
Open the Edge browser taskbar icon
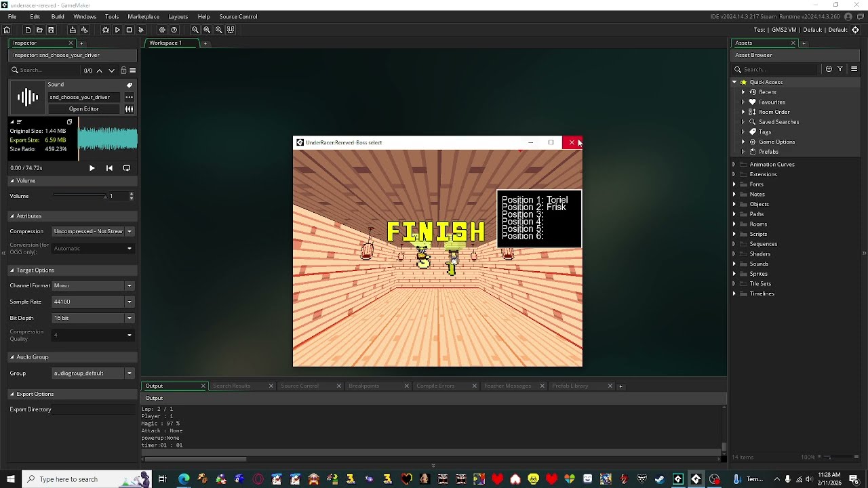(x=184, y=479)
